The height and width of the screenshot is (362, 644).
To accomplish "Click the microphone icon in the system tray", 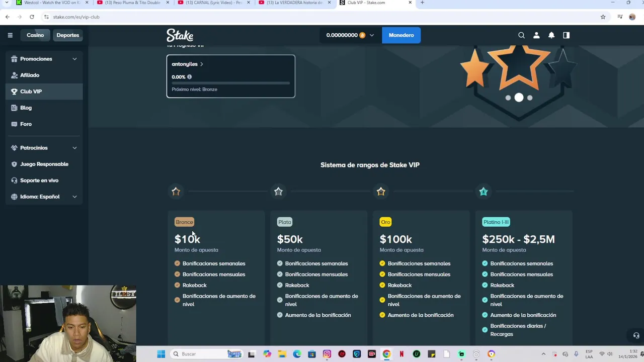I will [576, 354].
